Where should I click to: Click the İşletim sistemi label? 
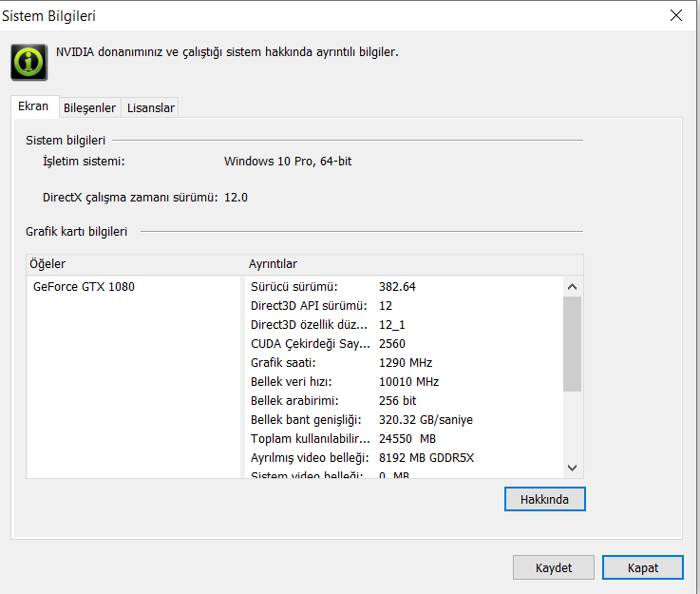[84, 162]
